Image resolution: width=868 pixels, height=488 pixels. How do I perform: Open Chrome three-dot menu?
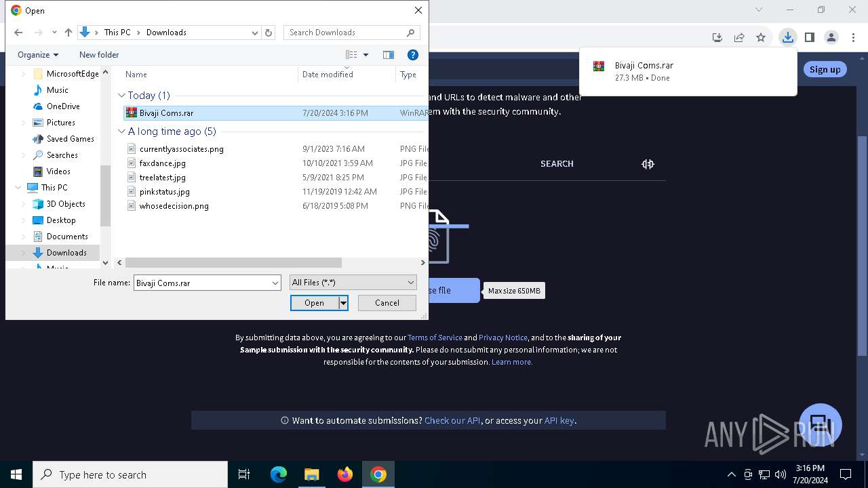(x=854, y=37)
